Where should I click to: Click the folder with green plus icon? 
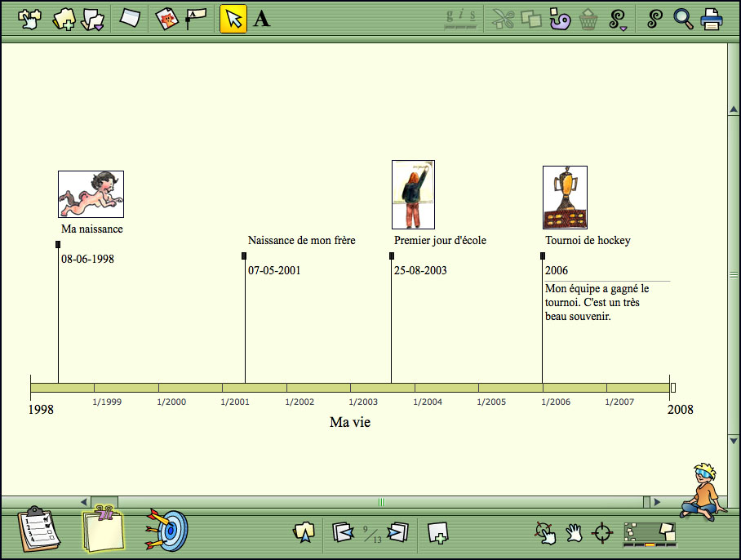(x=64, y=20)
